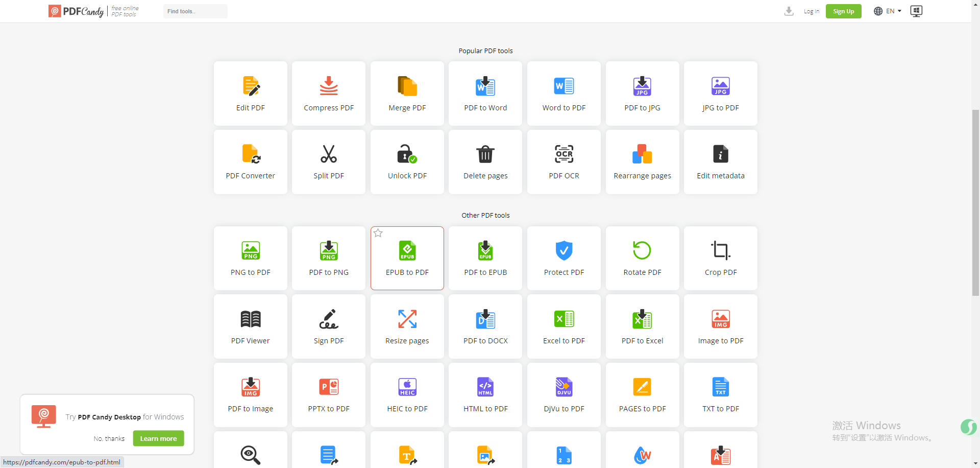This screenshot has width=980, height=468.
Task: Open the PDF to DOCX converter
Action: [x=485, y=326]
